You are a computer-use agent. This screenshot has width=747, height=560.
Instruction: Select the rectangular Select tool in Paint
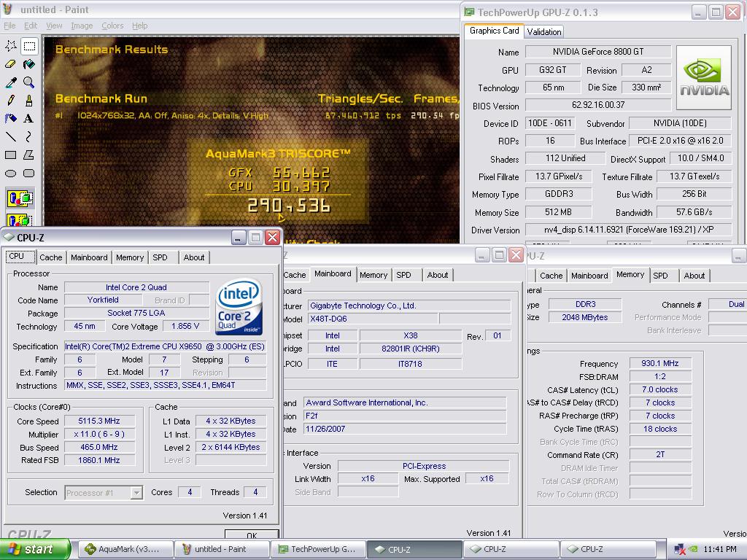pyautogui.click(x=29, y=46)
